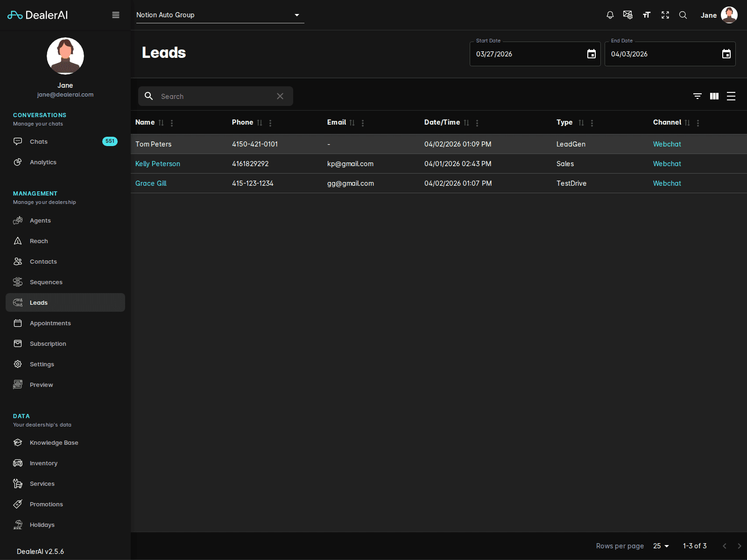Collapse sidebar with hamburger menu
This screenshot has width=747, height=560.
pos(115,14)
